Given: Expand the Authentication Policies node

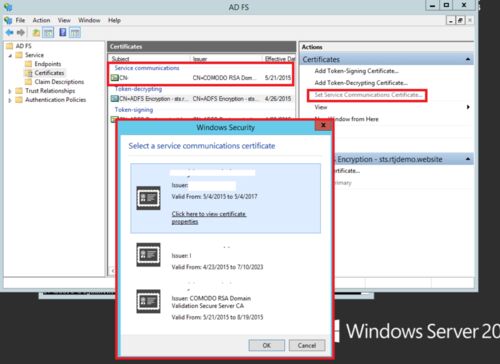Looking at the screenshot, I should [10, 100].
